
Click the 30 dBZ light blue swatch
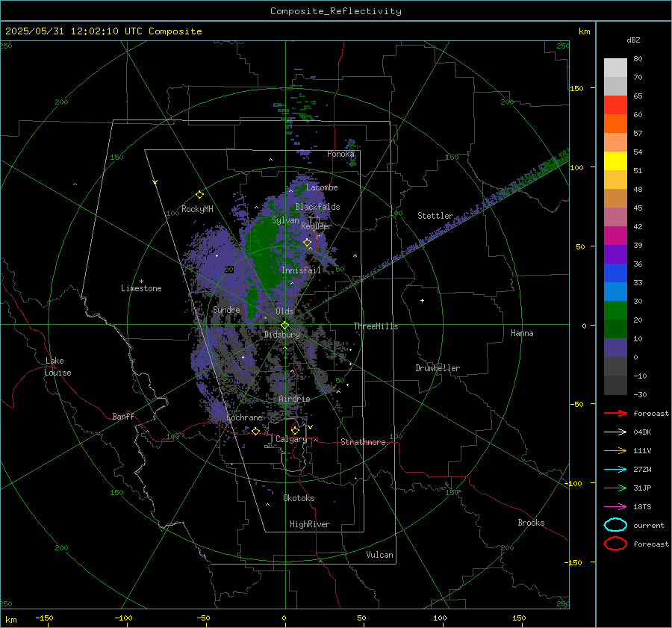(615, 291)
